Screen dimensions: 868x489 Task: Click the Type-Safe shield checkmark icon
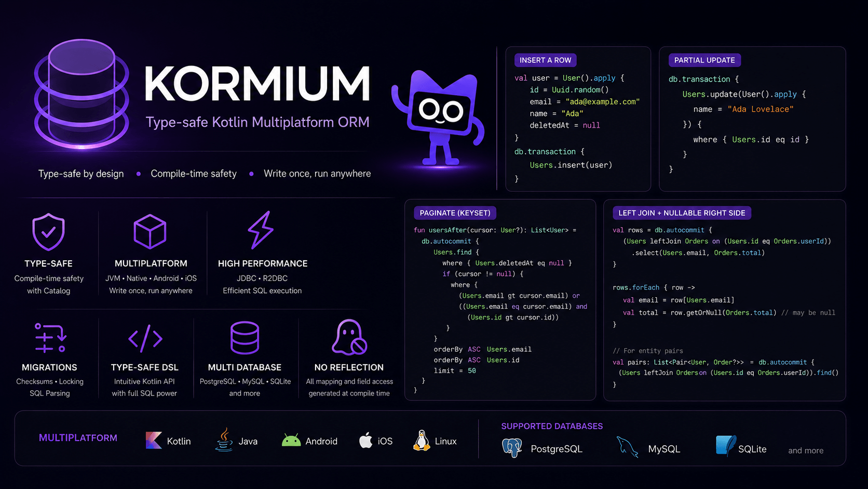tap(48, 232)
